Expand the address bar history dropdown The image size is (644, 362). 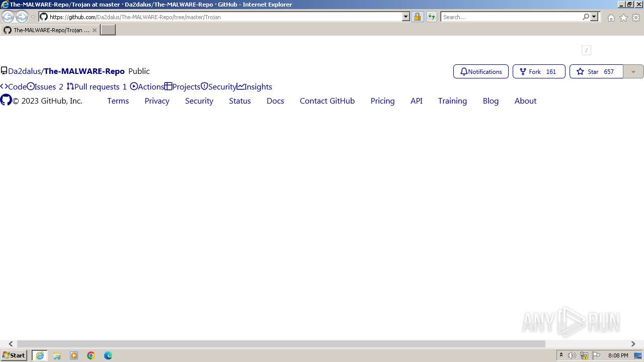pyautogui.click(x=406, y=17)
